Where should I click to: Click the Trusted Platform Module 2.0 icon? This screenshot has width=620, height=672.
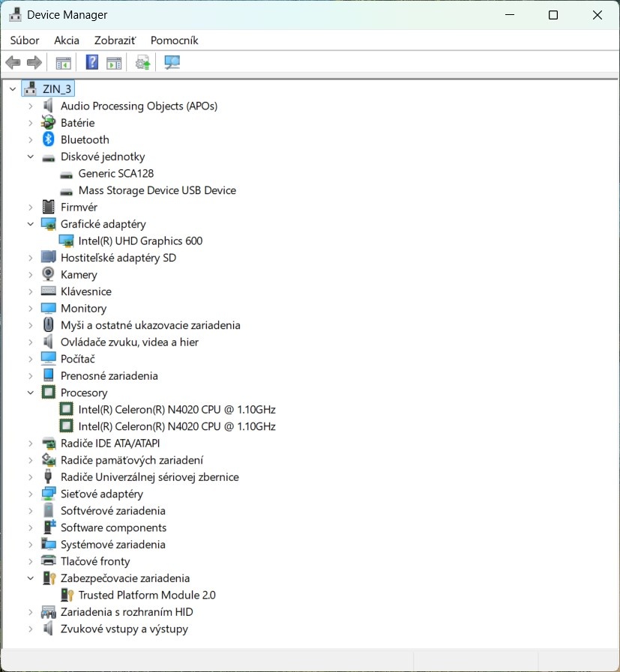[67, 595]
